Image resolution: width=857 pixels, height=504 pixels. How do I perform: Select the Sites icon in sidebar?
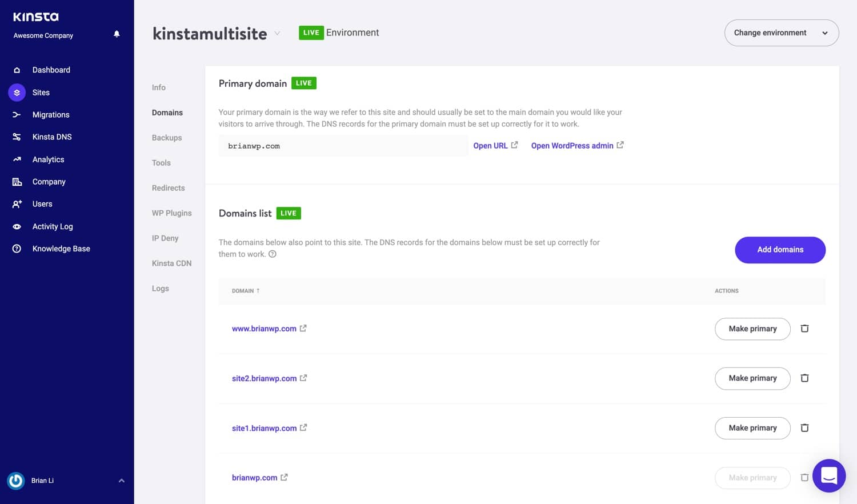[x=17, y=92]
